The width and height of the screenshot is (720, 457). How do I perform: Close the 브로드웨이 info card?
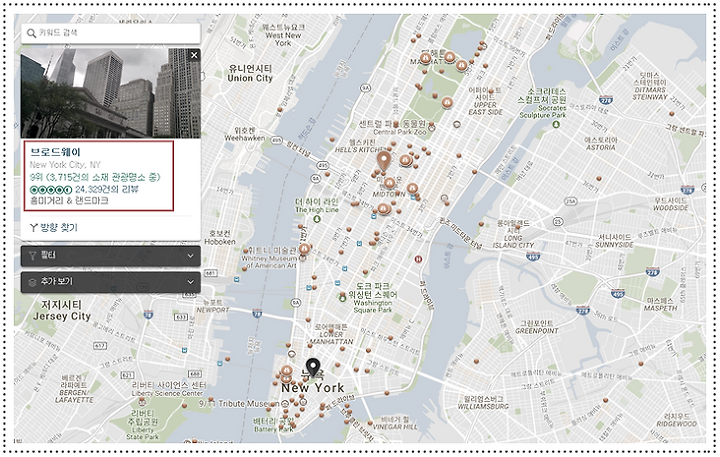tap(194, 55)
